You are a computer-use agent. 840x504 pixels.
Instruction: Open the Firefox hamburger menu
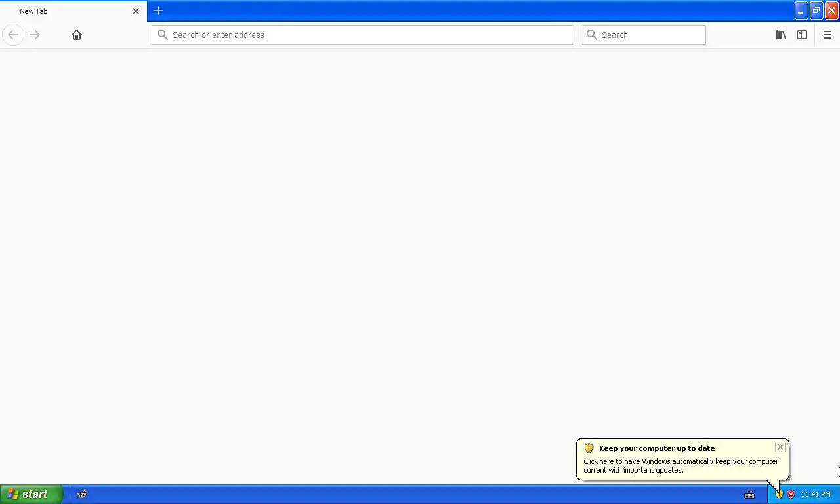[828, 35]
